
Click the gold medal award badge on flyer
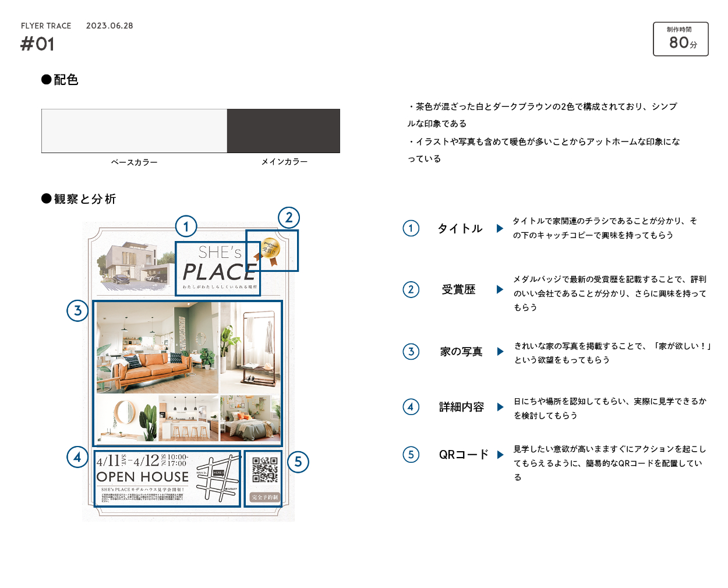[x=269, y=252]
